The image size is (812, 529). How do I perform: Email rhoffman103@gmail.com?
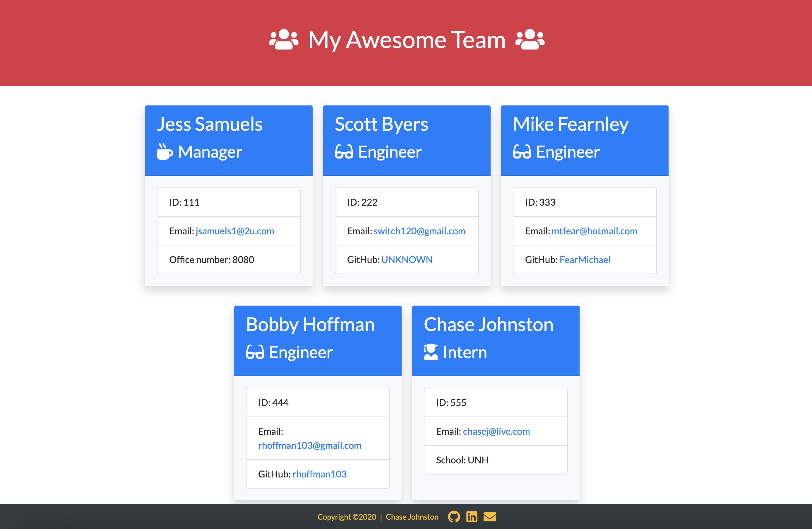(x=309, y=445)
